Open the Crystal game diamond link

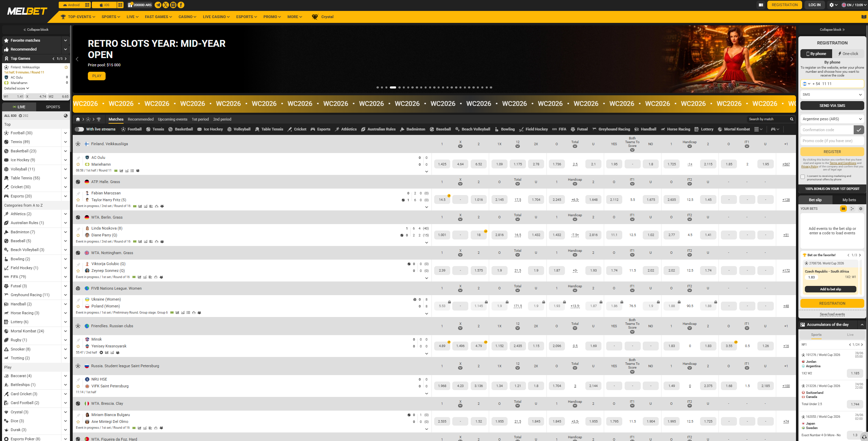(x=323, y=17)
